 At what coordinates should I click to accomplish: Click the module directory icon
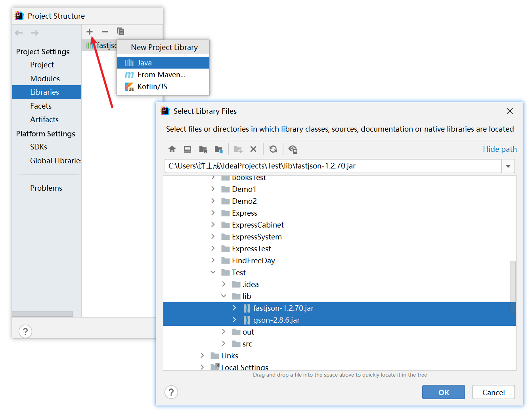tap(218, 149)
